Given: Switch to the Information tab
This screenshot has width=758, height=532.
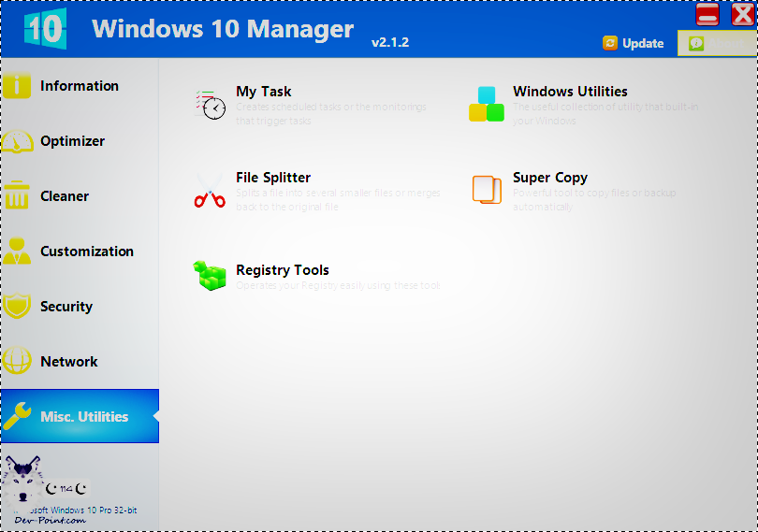Looking at the screenshot, I should click(x=80, y=86).
